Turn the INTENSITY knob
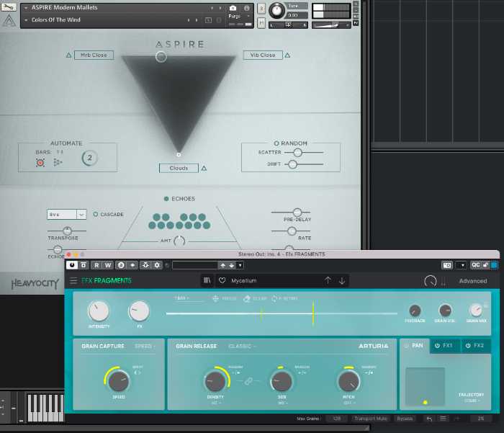Viewport: 504px width, 433px height. pyautogui.click(x=99, y=311)
